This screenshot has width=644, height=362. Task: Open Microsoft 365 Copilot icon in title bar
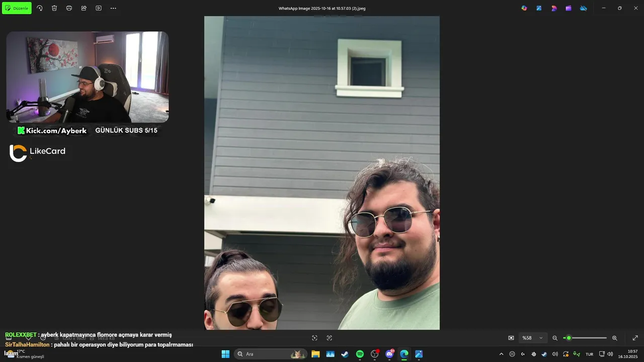click(524, 8)
